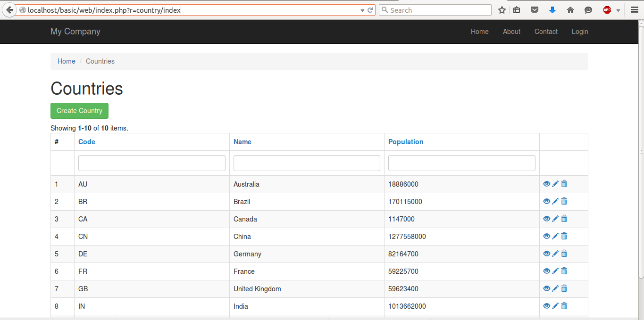Image resolution: width=644 pixels, height=320 pixels.
Task: Delete the Germany row
Action: coord(564,254)
